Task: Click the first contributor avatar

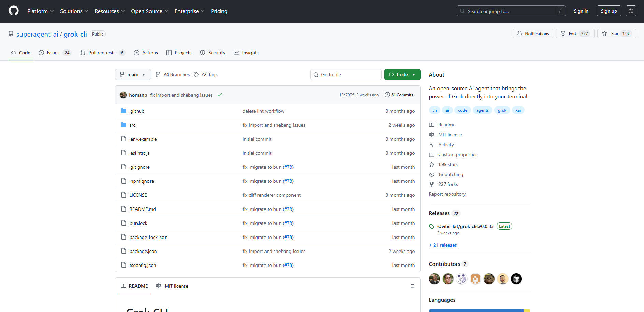Action: coord(434,279)
